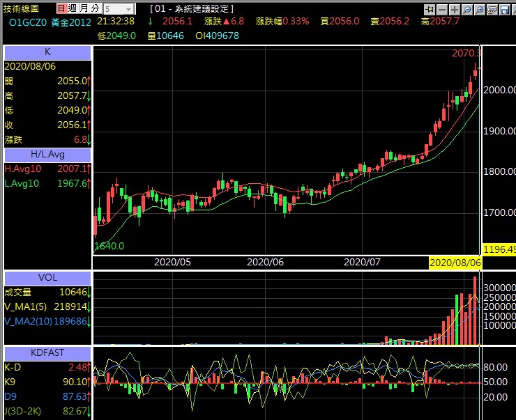Click the L.Avg10 1967.6 row
This screenshot has width=516, height=420.
click(47, 183)
